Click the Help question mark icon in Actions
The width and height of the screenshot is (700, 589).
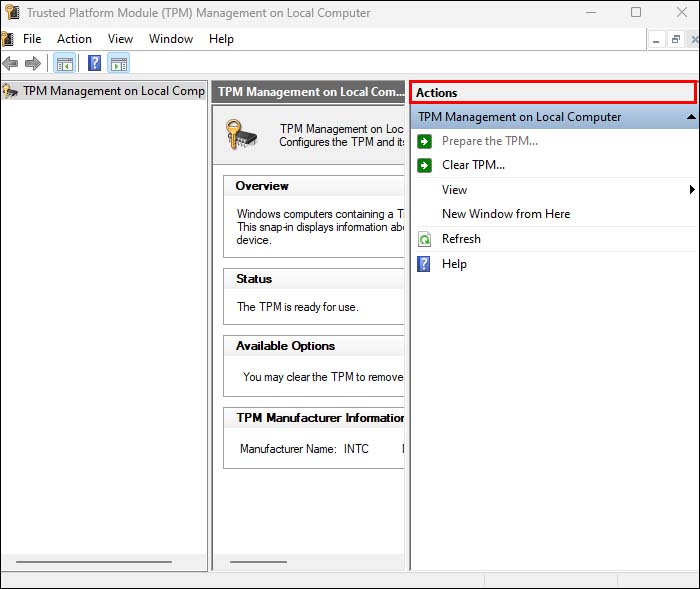[x=424, y=264]
